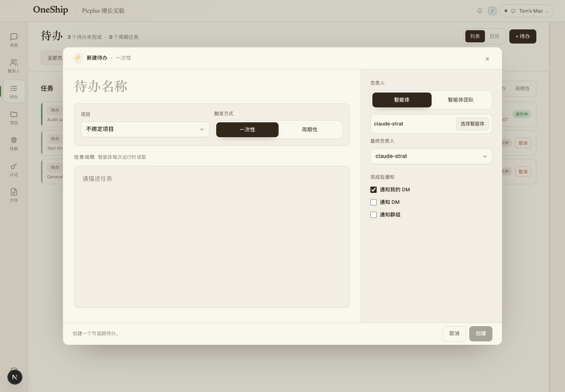Open the 消息 messages sidebar icon
565x392 pixels.
pyautogui.click(x=14, y=40)
